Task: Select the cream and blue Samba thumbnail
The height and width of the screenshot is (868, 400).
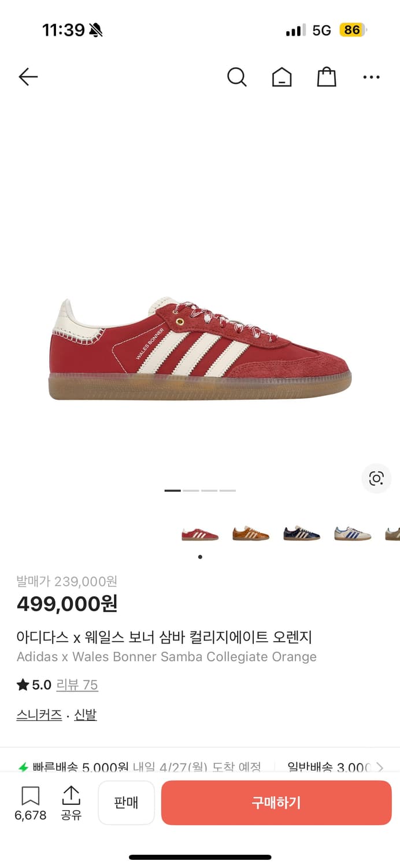Action: coord(353,534)
